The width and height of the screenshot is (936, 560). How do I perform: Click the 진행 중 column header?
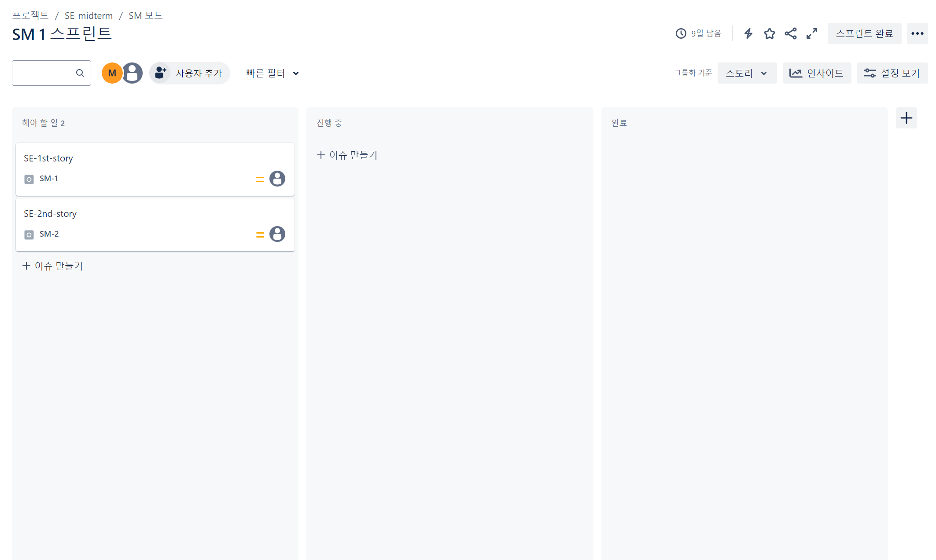(329, 123)
